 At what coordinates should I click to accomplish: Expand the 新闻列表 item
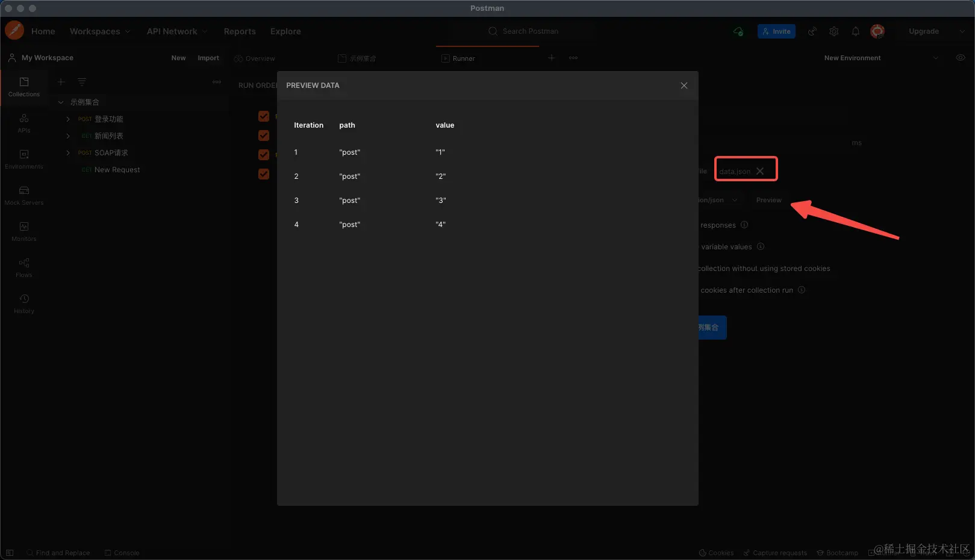click(x=68, y=136)
